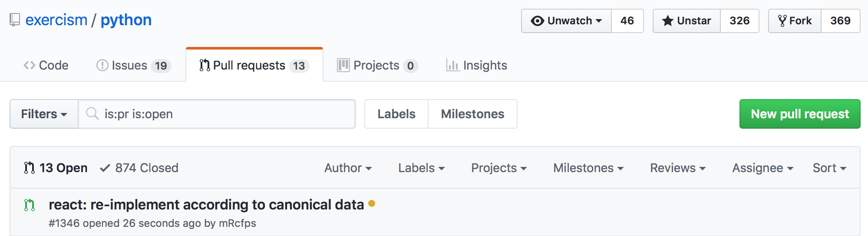
Task: Switch to the Code tab
Action: 46,65
